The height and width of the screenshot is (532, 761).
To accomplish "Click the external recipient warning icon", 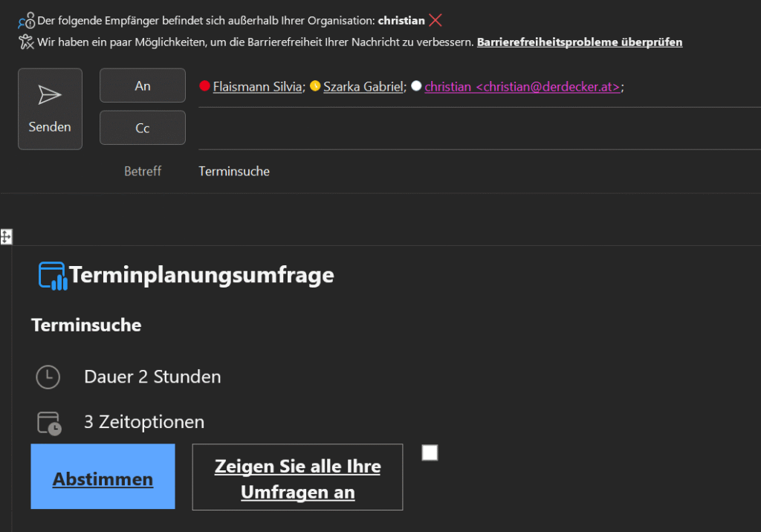I will coord(27,21).
